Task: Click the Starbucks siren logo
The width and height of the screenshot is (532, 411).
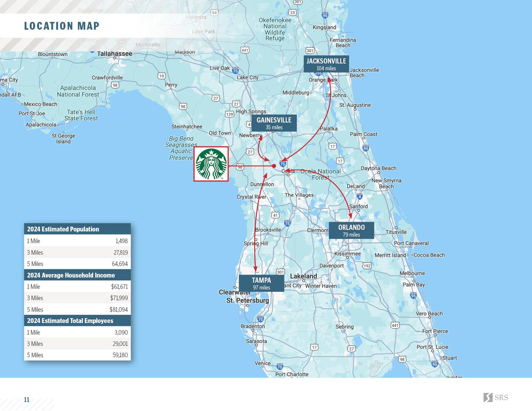Action: [211, 164]
